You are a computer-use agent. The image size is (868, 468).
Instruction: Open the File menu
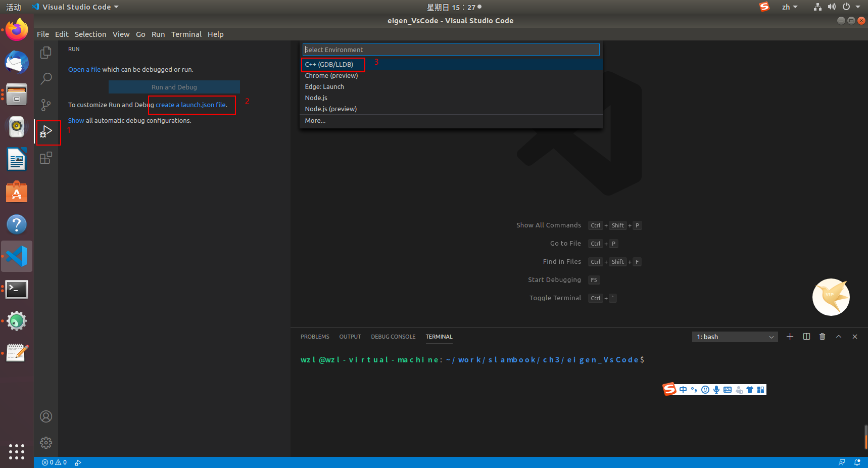pos(43,34)
